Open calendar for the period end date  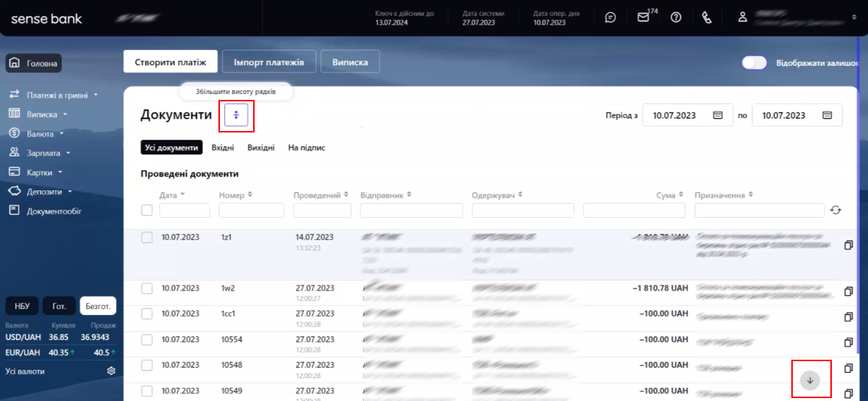click(x=827, y=115)
